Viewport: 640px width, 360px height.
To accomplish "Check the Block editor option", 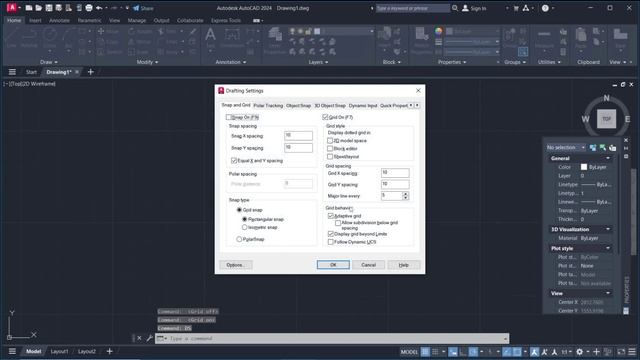I will [x=330, y=149].
